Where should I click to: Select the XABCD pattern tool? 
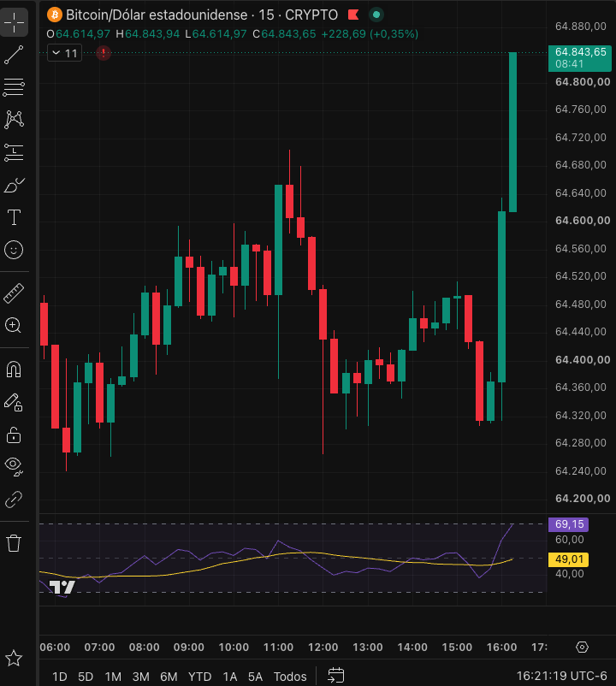click(x=14, y=120)
